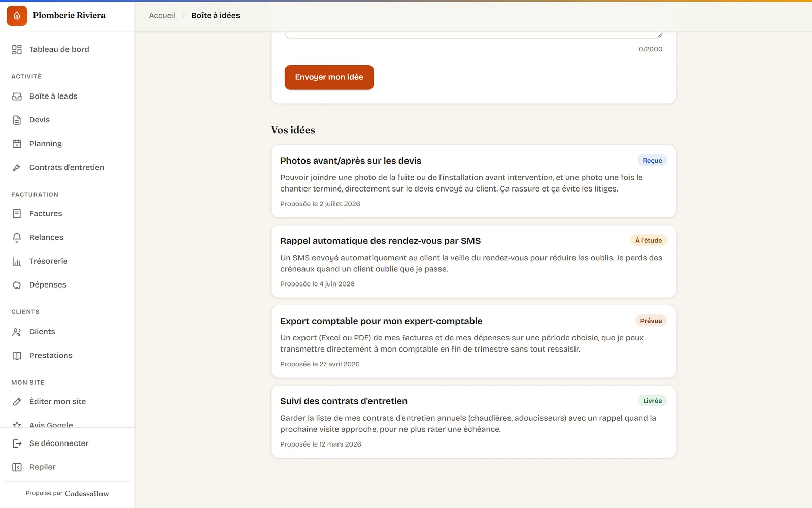Click the Prestations book icon

point(17,356)
